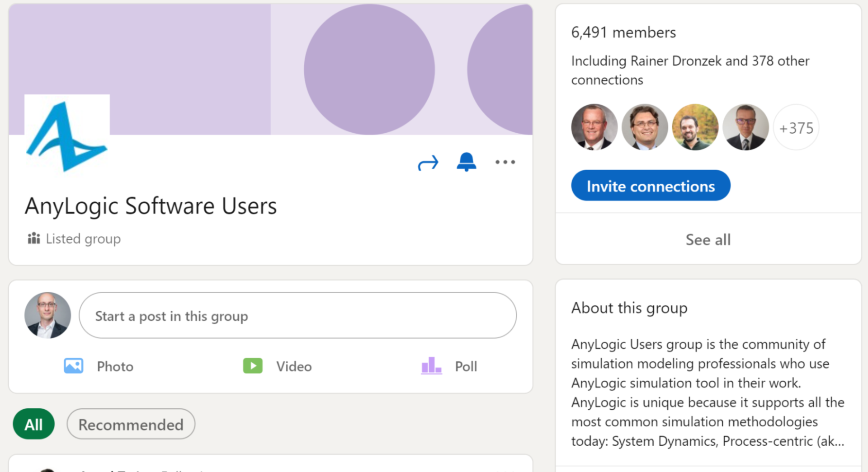This screenshot has height=472, width=868.
Task: Click the '6,491 members' heading
Action: click(623, 33)
